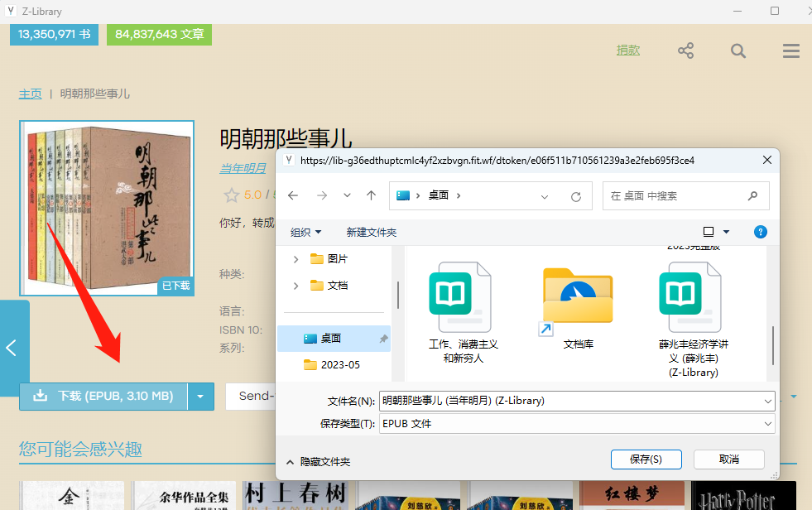
Task: Expand the download format dropdown arrow
Action: pos(200,397)
